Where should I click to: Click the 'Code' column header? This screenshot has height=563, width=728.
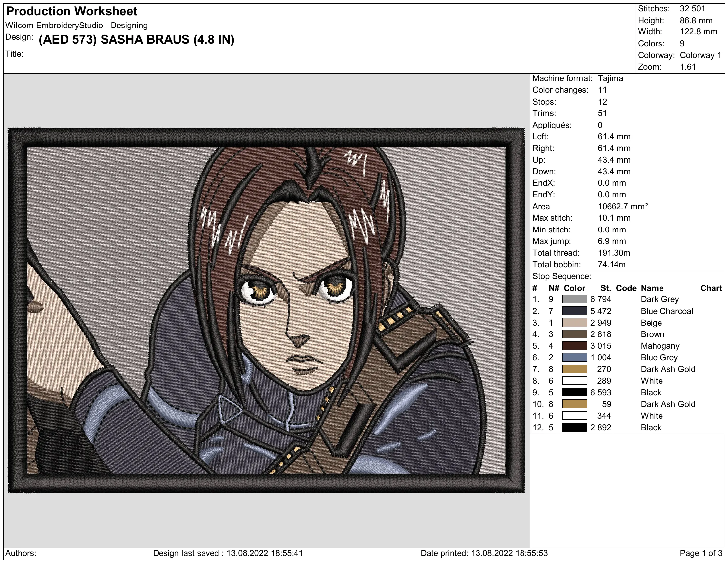pyautogui.click(x=626, y=288)
